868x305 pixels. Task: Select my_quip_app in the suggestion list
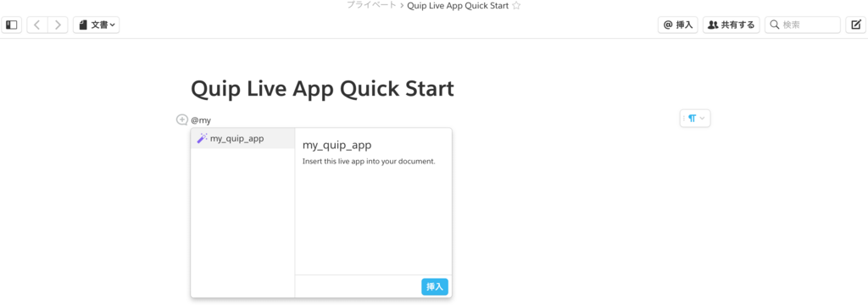click(x=242, y=139)
